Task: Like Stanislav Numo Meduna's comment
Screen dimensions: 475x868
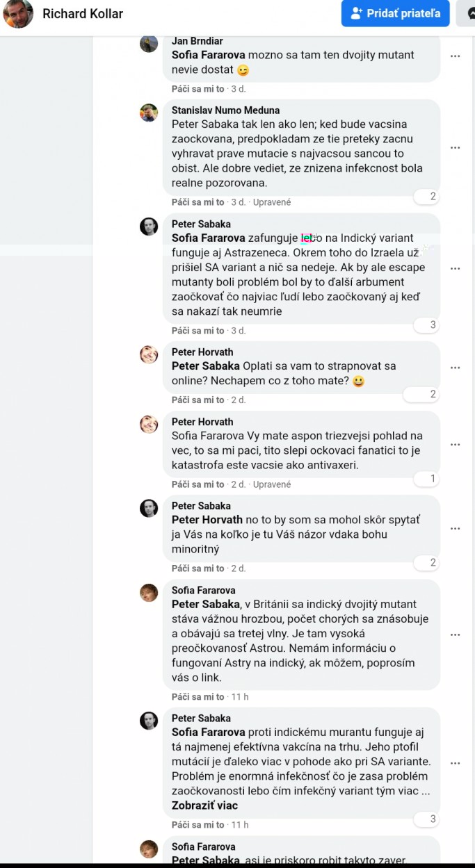Action: click(198, 202)
